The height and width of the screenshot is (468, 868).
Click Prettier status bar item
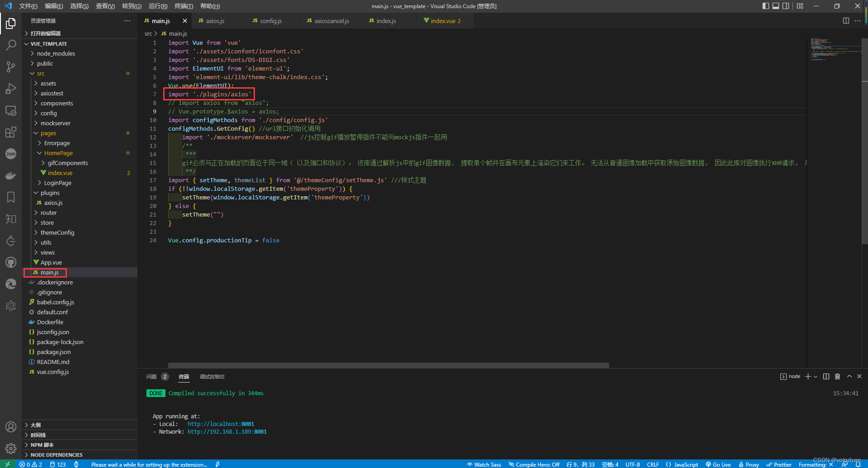point(779,464)
